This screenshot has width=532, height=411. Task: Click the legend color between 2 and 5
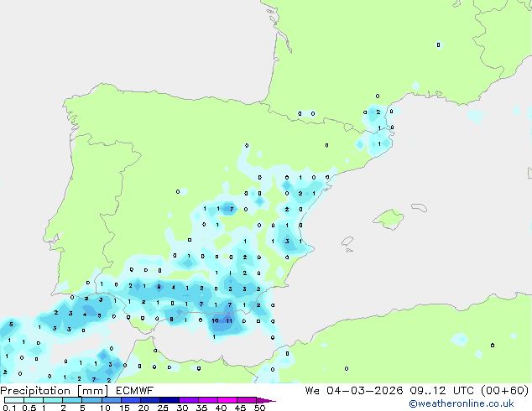pyautogui.click(x=72, y=400)
